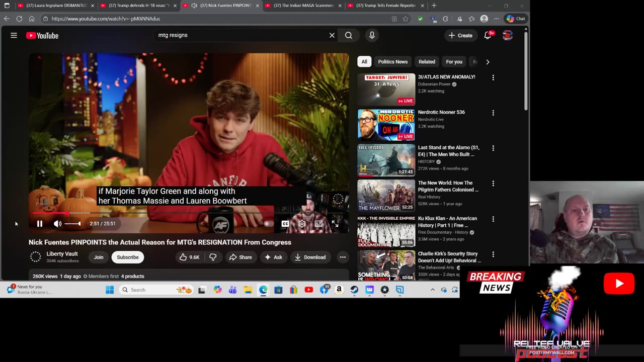The image size is (644, 362).
Task: Click the taskbar Search box
Action: 157,290
